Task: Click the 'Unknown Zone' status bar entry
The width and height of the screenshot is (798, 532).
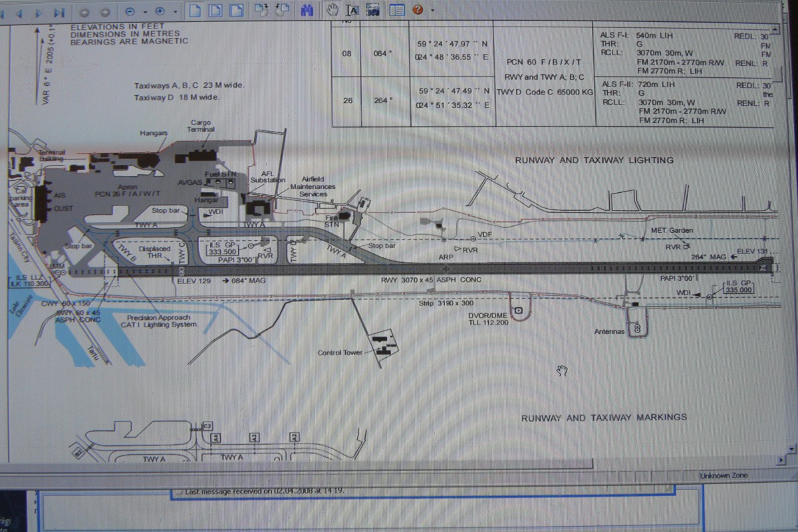Action: click(723, 475)
